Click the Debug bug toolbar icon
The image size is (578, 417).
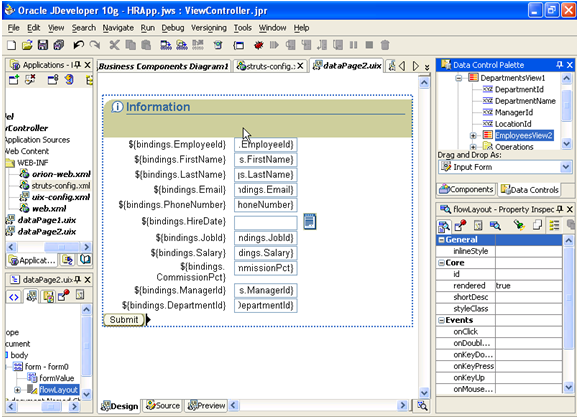click(259, 45)
